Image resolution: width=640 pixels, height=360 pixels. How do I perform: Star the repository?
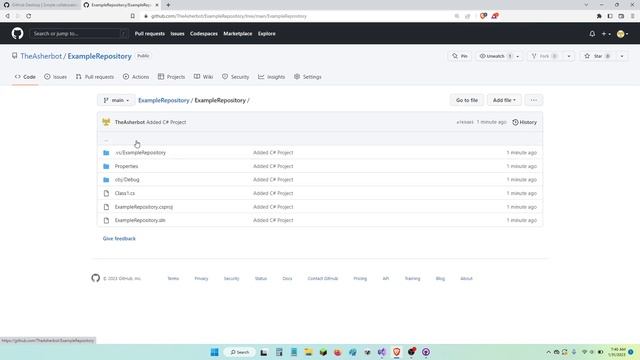pyautogui.click(x=598, y=56)
